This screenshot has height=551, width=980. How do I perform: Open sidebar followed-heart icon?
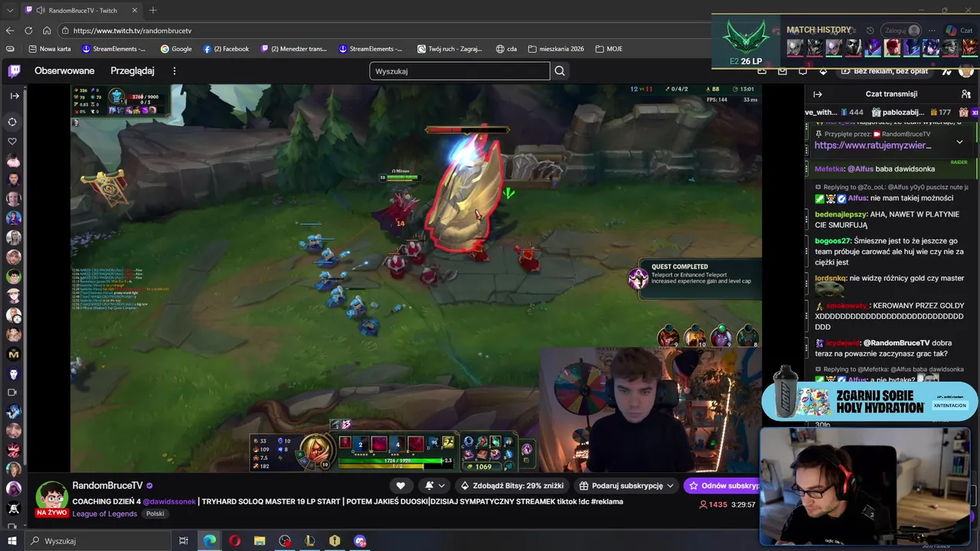[x=12, y=142]
